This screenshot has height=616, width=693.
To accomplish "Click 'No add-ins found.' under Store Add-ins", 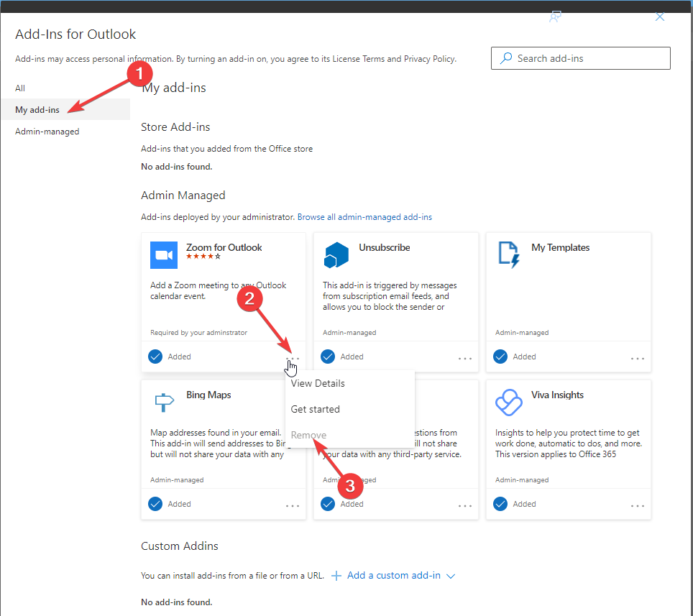I will coord(176,167).
